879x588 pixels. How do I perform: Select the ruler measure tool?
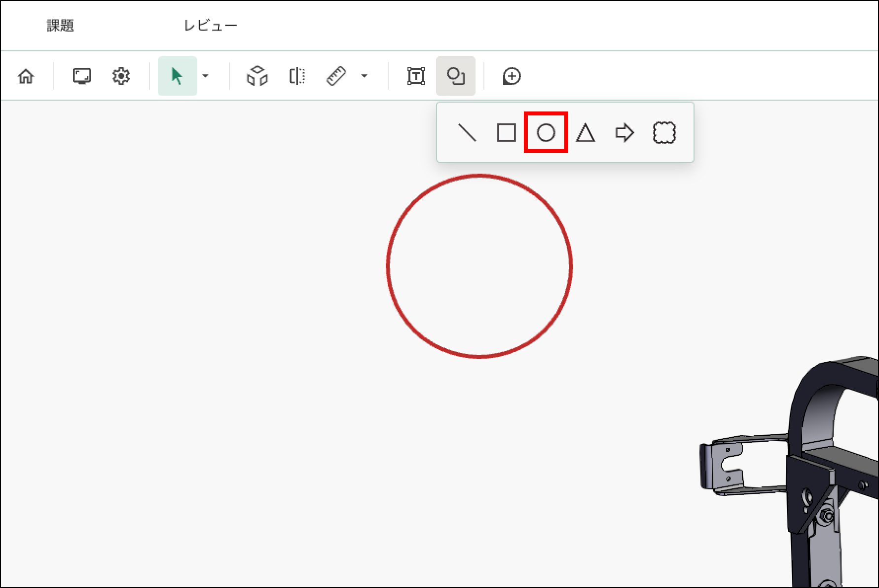336,76
